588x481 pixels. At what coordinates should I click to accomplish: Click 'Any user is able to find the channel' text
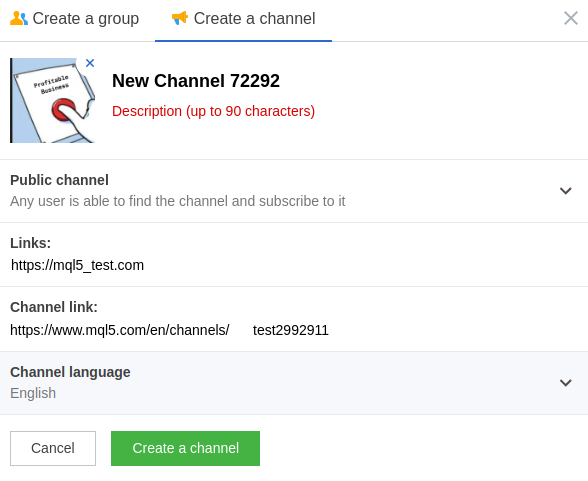point(120,201)
